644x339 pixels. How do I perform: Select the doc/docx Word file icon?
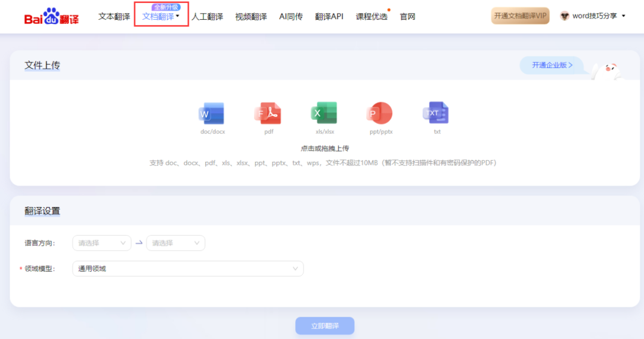click(212, 113)
